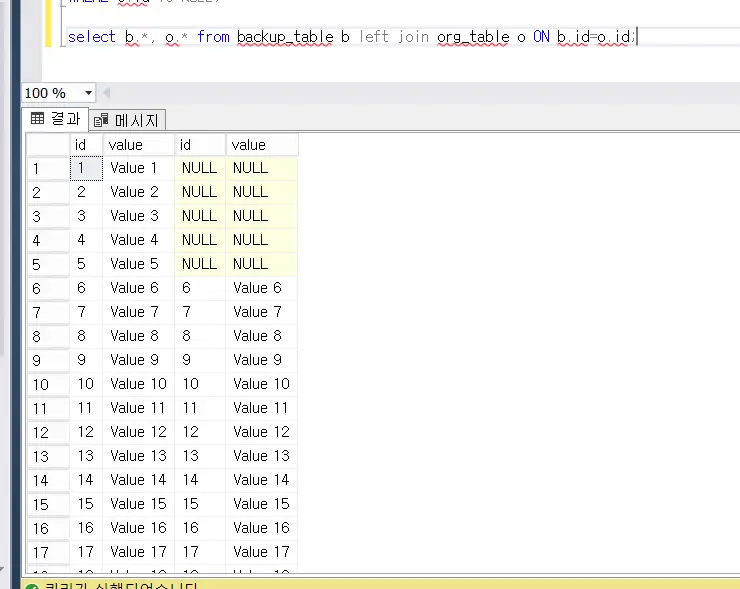The image size is (740, 589).
Task: Select row header 1
Action: click(48, 168)
